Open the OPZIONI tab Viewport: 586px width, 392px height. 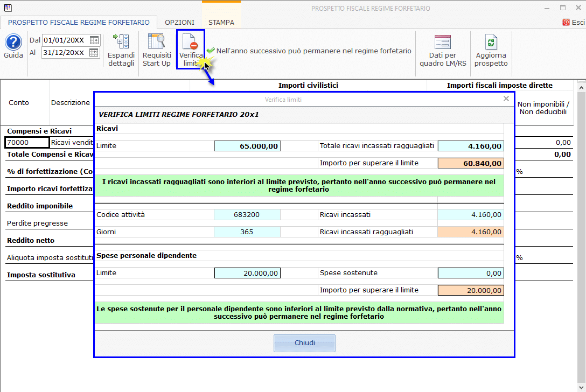pyautogui.click(x=179, y=23)
